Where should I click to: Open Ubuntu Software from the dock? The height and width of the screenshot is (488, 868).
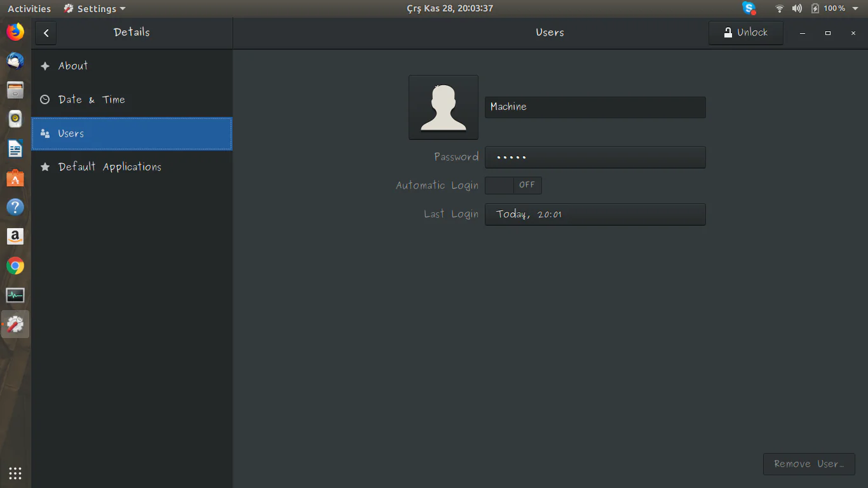(15, 178)
